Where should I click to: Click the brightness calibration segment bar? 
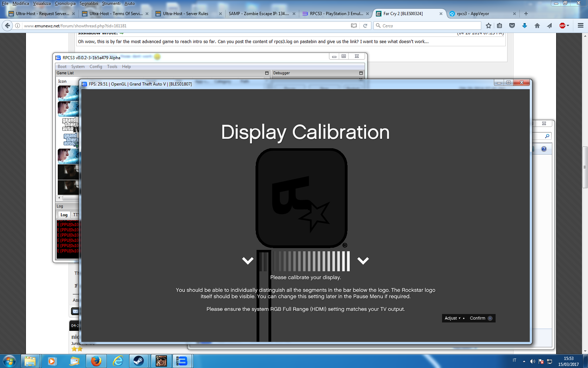304,261
